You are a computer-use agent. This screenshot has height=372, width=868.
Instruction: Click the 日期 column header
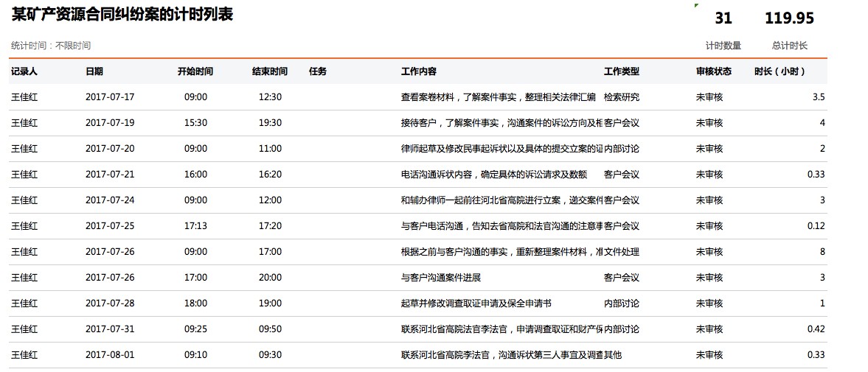pyautogui.click(x=94, y=71)
